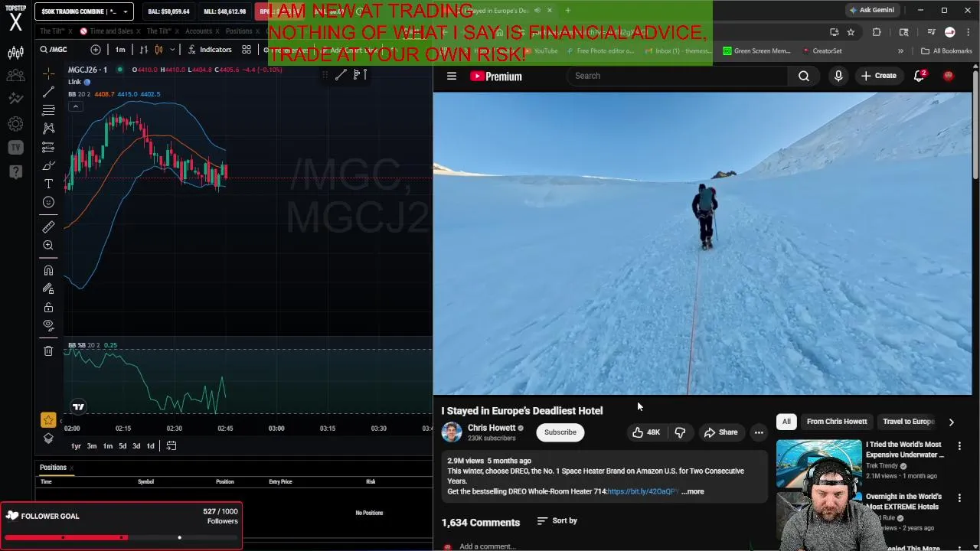Share the Europe's Deadliest Hotel video
This screenshot has width=980, height=551.
point(720,432)
